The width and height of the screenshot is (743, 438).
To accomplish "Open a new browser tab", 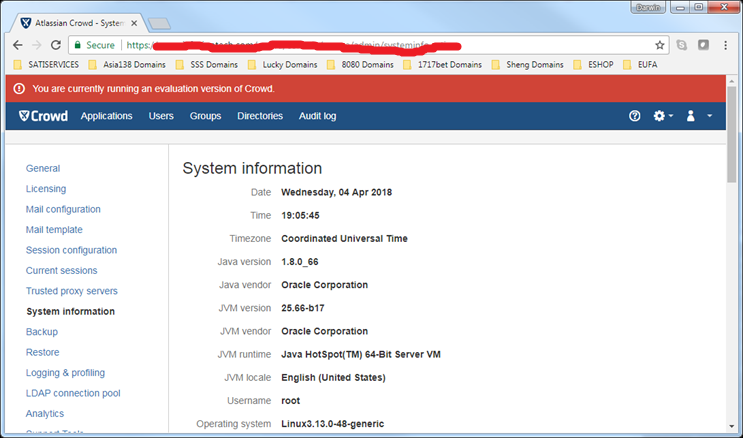I will (159, 23).
